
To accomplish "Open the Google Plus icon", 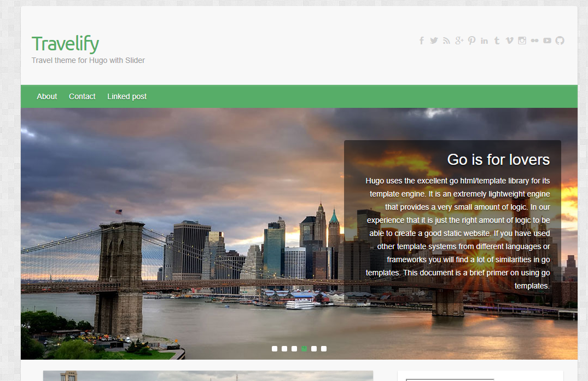I will 459,41.
